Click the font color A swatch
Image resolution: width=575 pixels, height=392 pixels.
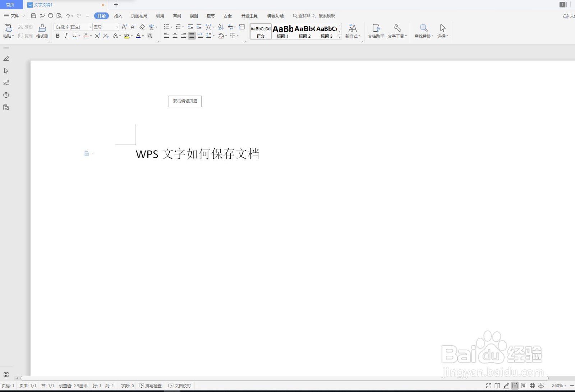138,36
